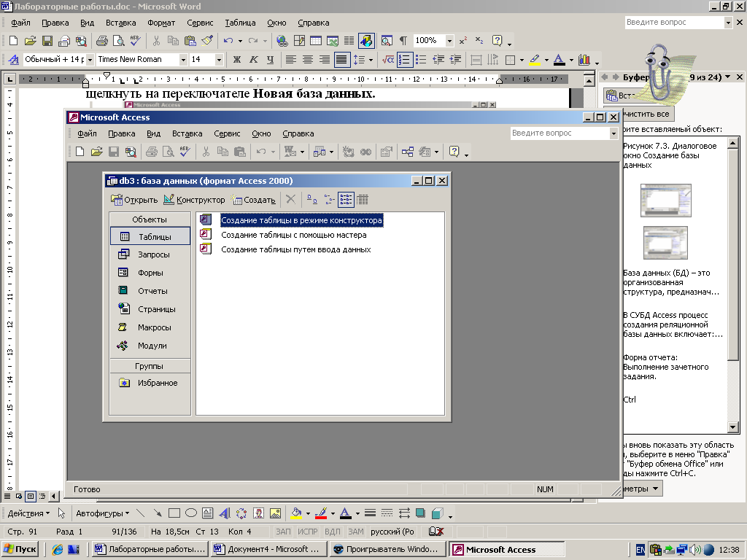Open the style dropdown Обычный + 14
This screenshot has width=747, height=560.
point(90,60)
